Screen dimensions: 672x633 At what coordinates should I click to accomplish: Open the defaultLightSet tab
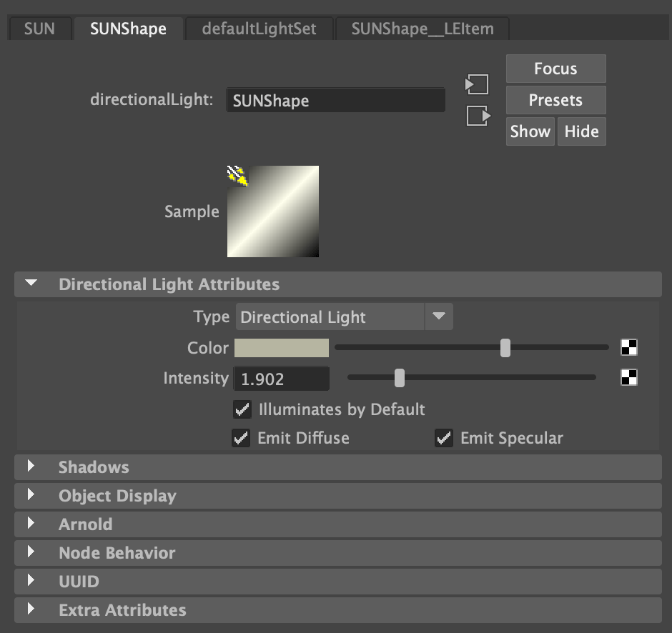click(258, 29)
